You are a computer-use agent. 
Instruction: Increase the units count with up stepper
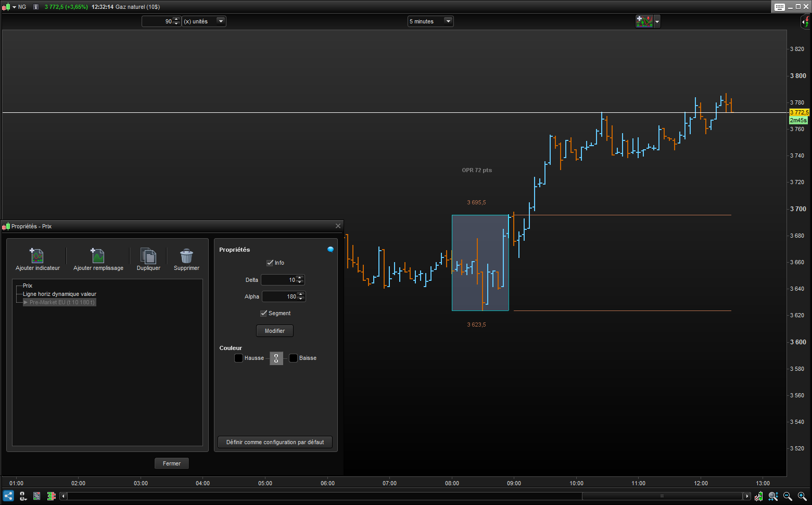coord(176,19)
